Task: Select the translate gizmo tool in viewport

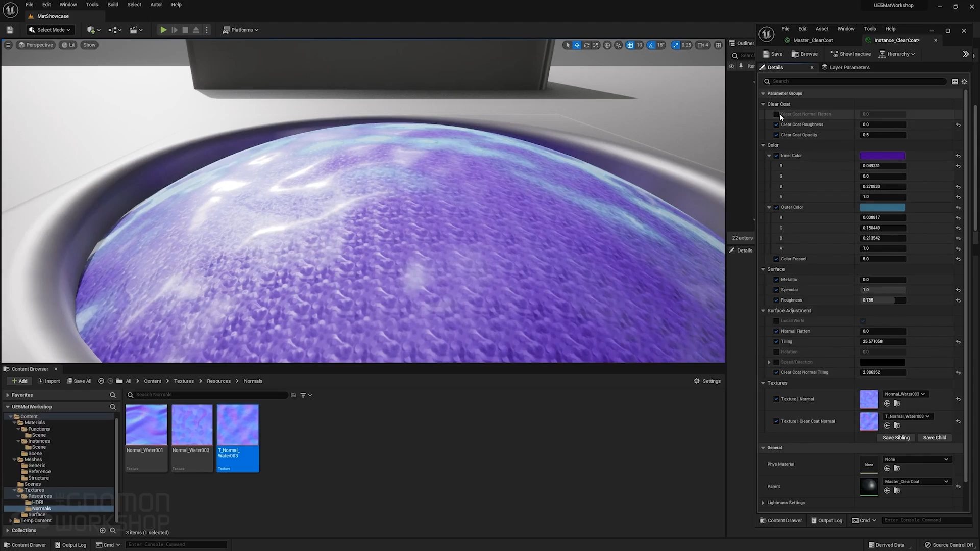Action: [577, 45]
